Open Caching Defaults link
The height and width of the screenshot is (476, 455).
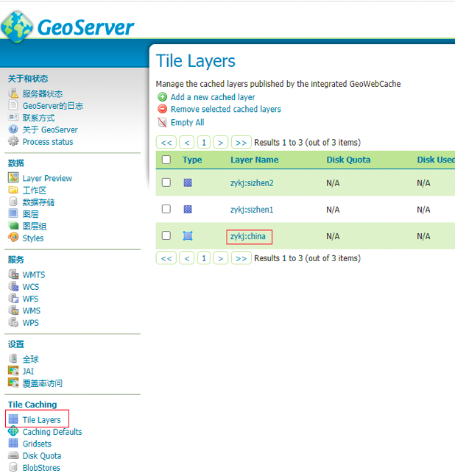click(x=52, y=432)
